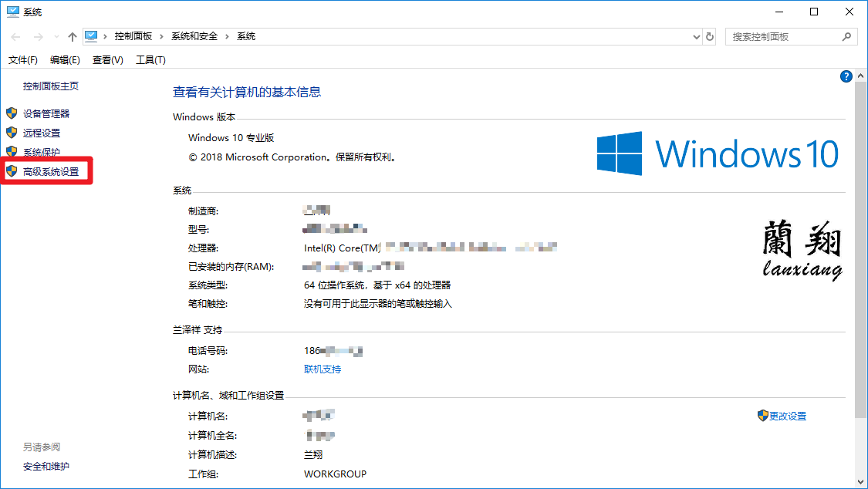Viewport: 868px width, 489px height.
Task: Open the 文件(F) menu
Action: 22,59
